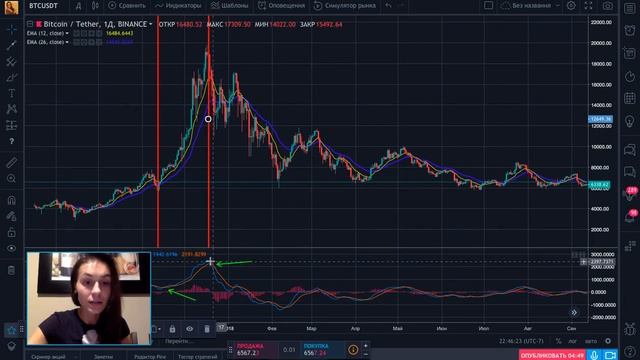Open the watchlist panel icon

coord(630,8)
